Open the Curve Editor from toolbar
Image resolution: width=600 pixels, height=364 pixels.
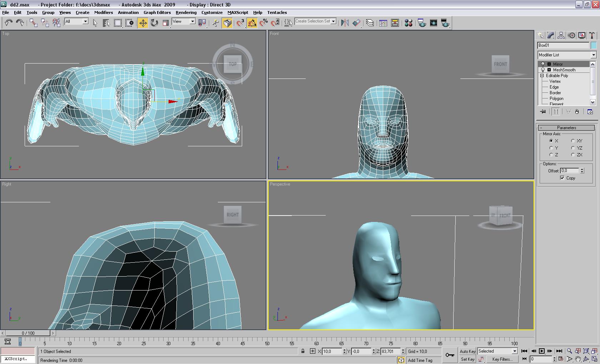[383, 23]
